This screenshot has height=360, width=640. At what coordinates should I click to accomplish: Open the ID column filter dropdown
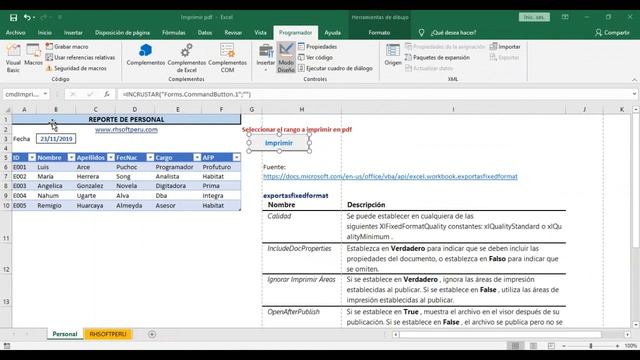point(32,158)
